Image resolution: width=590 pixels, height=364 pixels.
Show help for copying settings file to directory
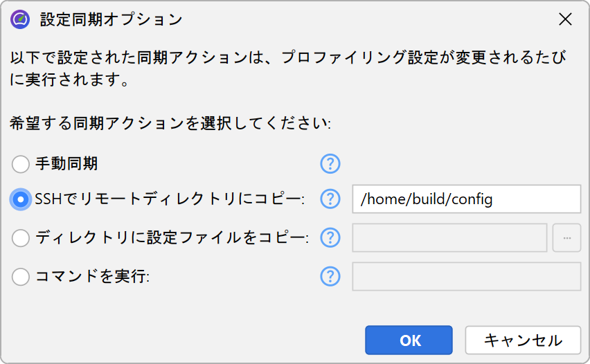[x=330, y=238]
